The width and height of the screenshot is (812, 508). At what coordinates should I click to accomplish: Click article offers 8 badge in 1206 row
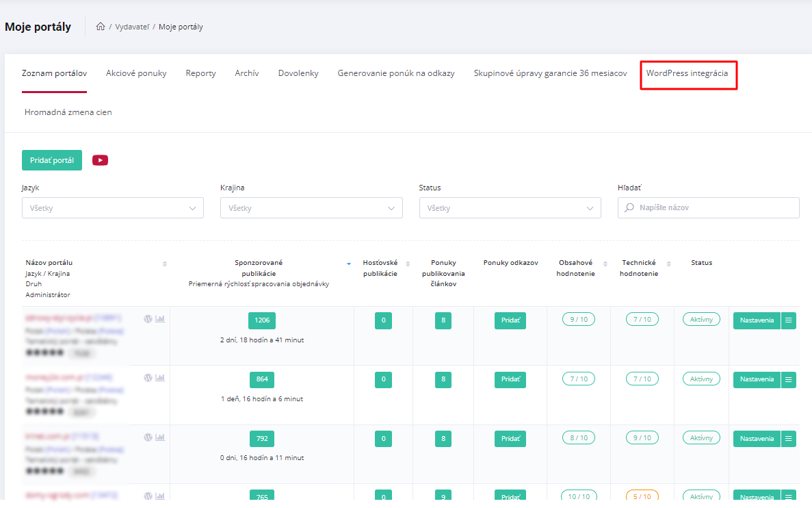(443, 320)
